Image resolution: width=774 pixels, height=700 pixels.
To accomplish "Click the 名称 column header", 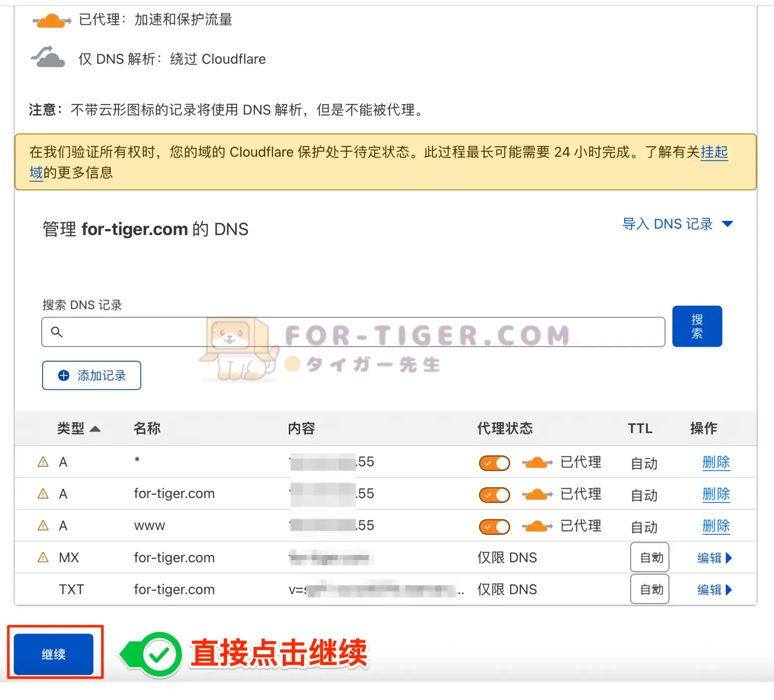I will pos(147,428).
